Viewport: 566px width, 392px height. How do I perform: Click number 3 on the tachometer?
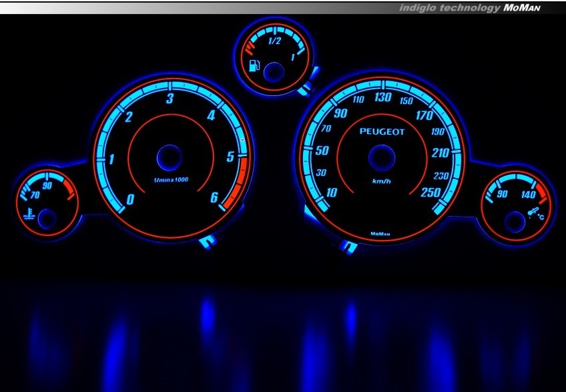170,99
